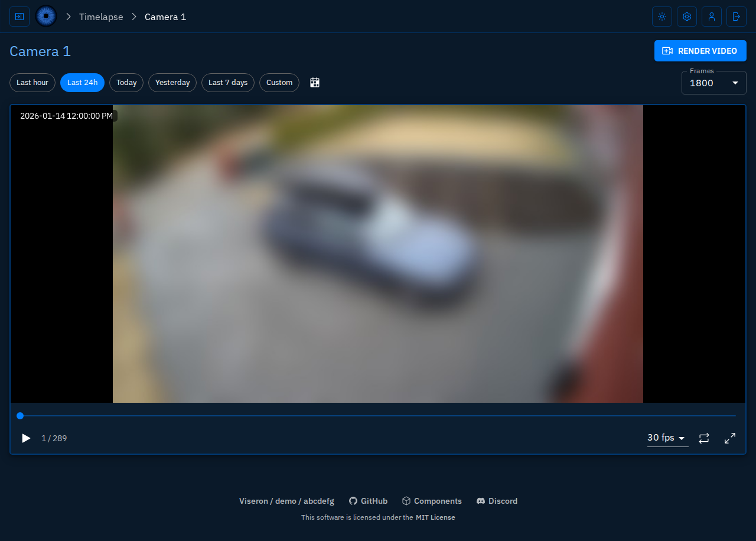Click the timelapse scrubber slider handle
756x541 pixels.
coord(20,416)
